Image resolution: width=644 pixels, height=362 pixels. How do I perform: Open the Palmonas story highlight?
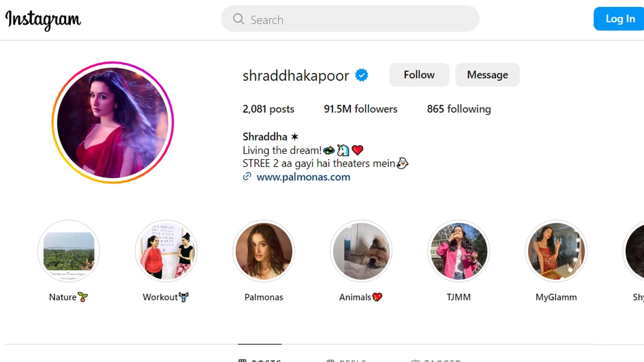pyautogui.click(x=264, y=251)
